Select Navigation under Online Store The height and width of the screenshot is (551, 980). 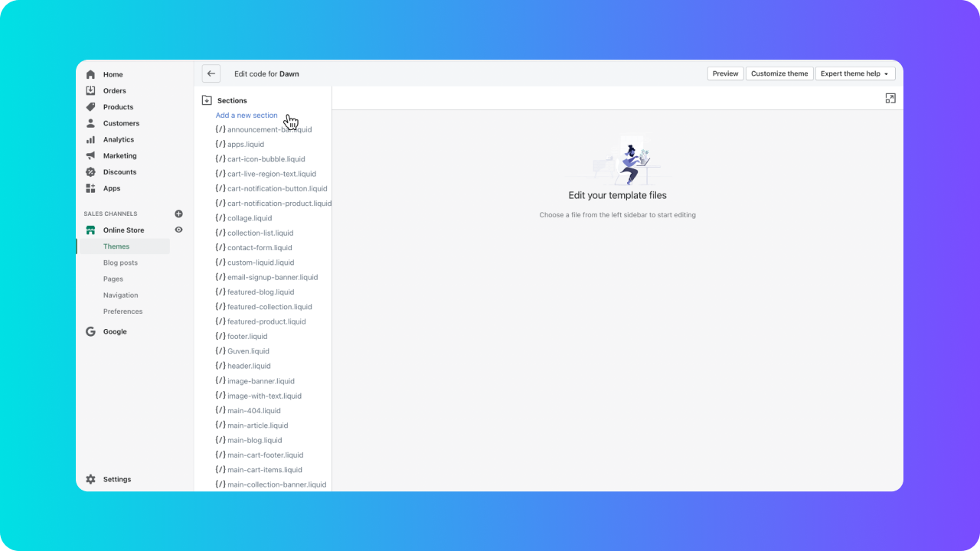121,295
